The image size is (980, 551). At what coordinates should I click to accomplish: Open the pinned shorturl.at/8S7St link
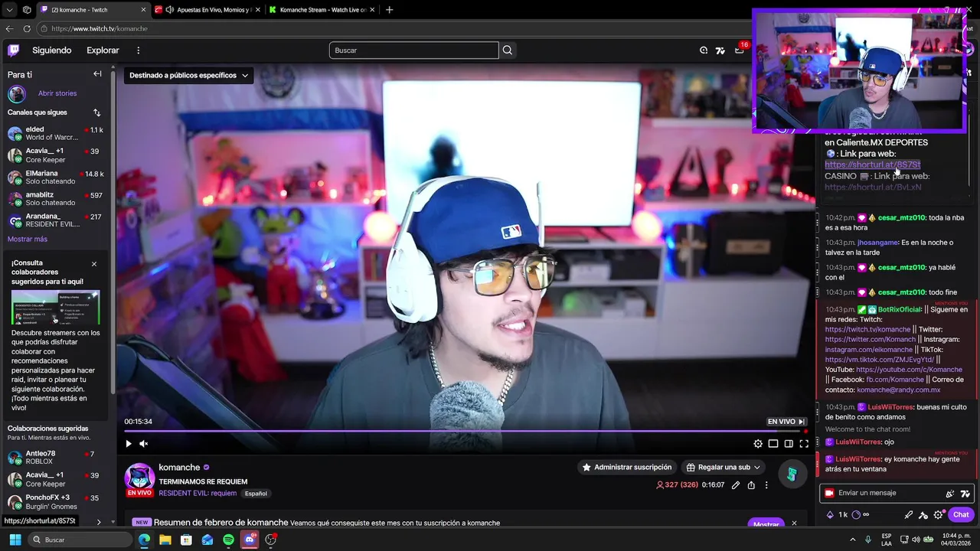pyautogui.click(x=872, y=165)
